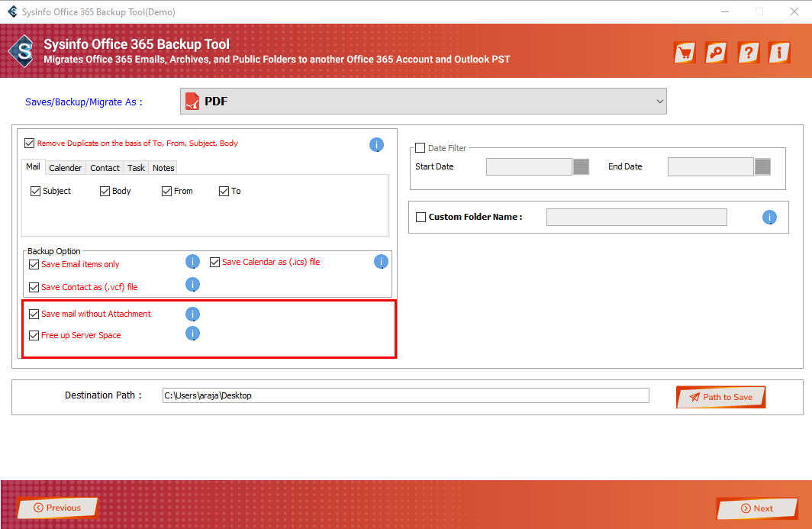Click the Custom Folder Name text field
The height and width of the screenshot is (529, 812).
(x=636, y=217)
